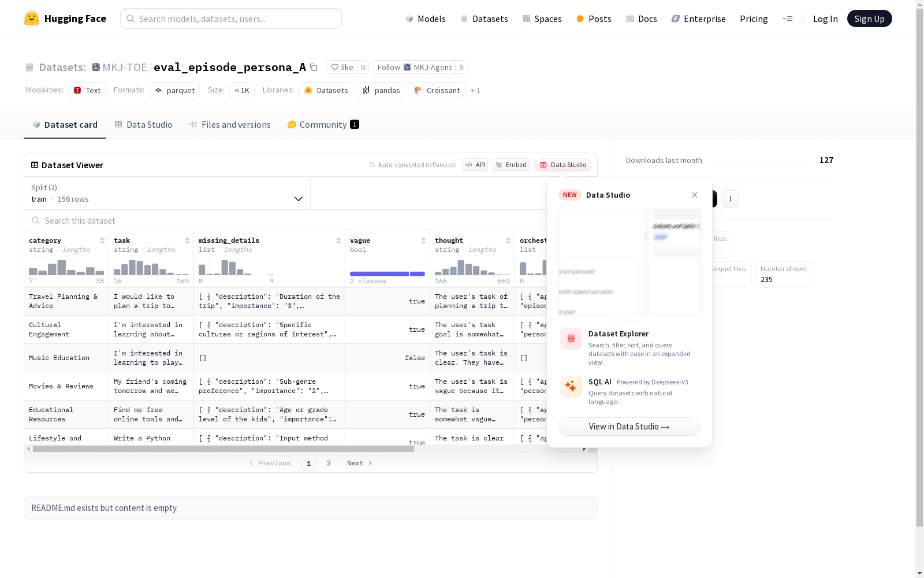Go to Next page of rows
The height and width of the screenshot is (578, 924).
359,463
